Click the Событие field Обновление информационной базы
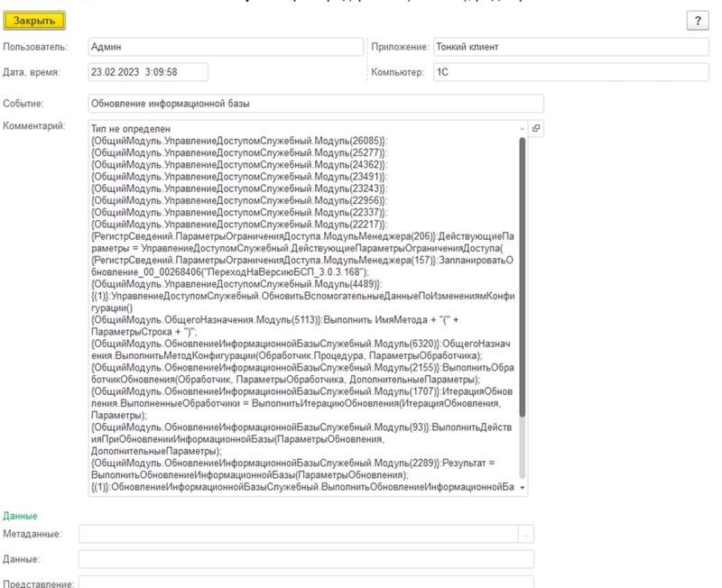This screenshot has height=588, width=722. 315,104
